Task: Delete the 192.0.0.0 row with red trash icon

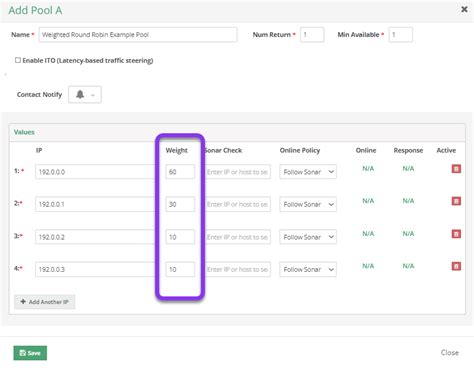Action: pyautogui.click(x=456, y=169)
